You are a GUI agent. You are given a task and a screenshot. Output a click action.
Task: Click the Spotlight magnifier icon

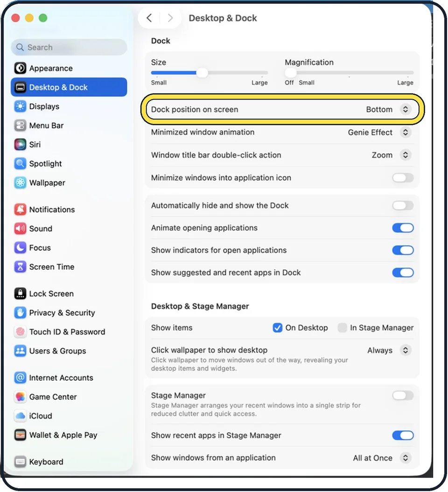[x=21, y=163]
